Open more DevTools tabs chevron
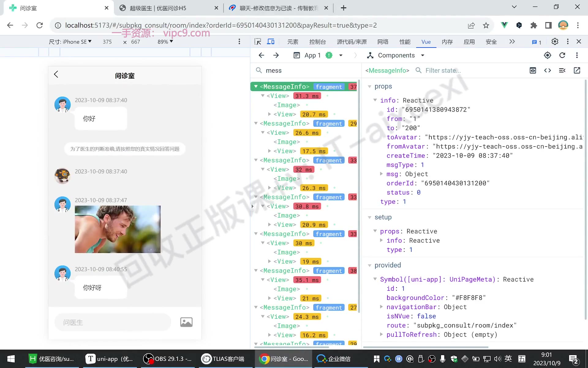The height and width of the screenshot is (368, 588). tap(512, 41)
